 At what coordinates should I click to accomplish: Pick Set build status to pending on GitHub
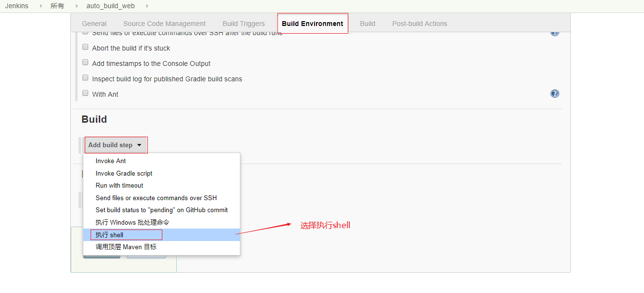pyautogui.click(x=161, y=210)
